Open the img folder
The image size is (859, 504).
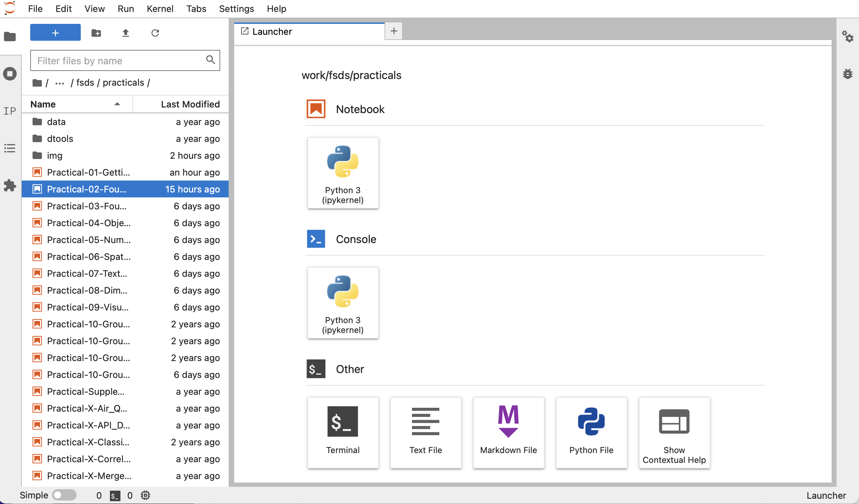[x=125, y=156]
